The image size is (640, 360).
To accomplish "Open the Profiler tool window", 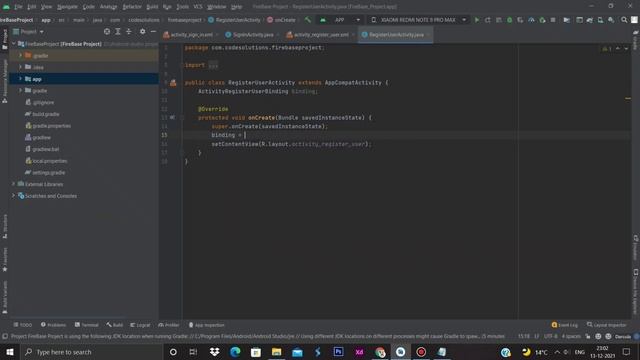I will click(x=169, y=325).
